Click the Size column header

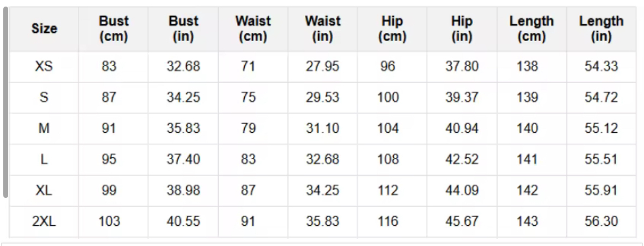[x=44, y=29]
